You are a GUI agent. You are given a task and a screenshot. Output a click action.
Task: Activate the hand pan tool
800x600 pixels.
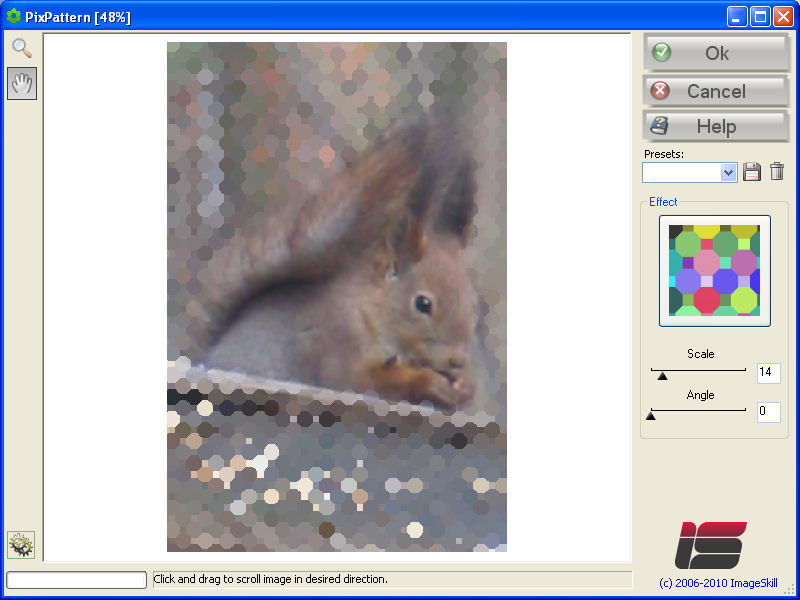[x=21, y=84]
